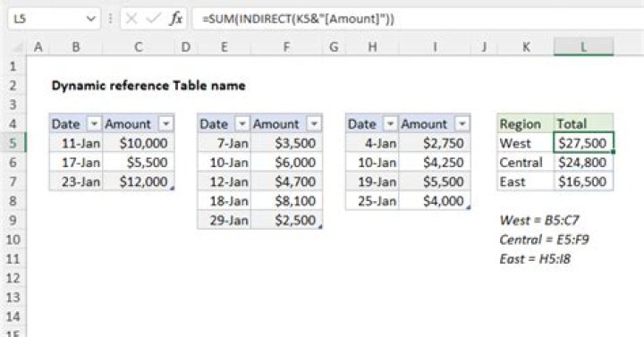Select column L header
The image size is (644, 337).
point(583,46)
